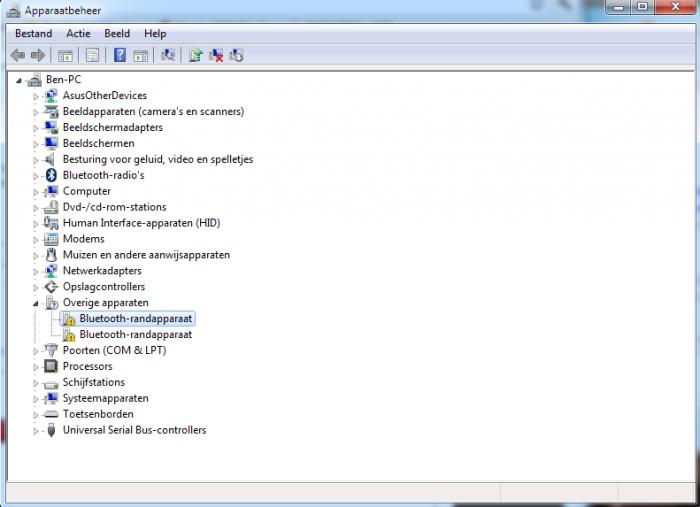Image resolution: width=700 pixels, height=507 pixels.
Task: Click the disable device toolbar icon
Action: point(236,55)
